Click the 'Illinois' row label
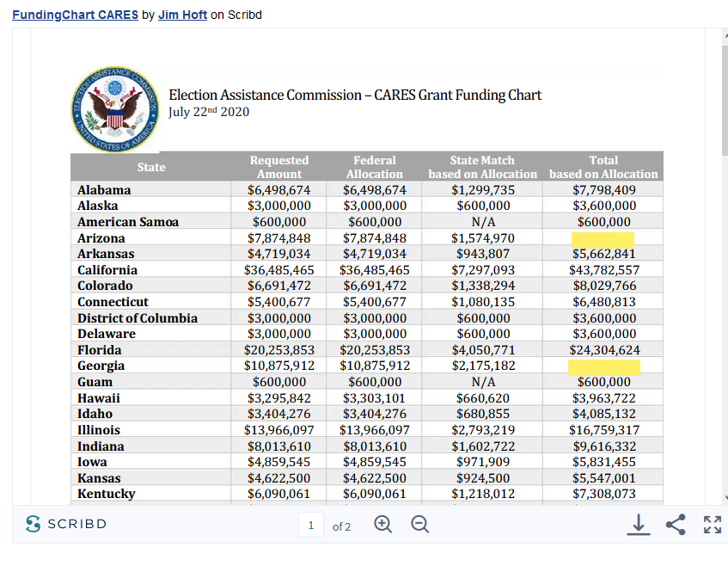 (x=99, y=430)
